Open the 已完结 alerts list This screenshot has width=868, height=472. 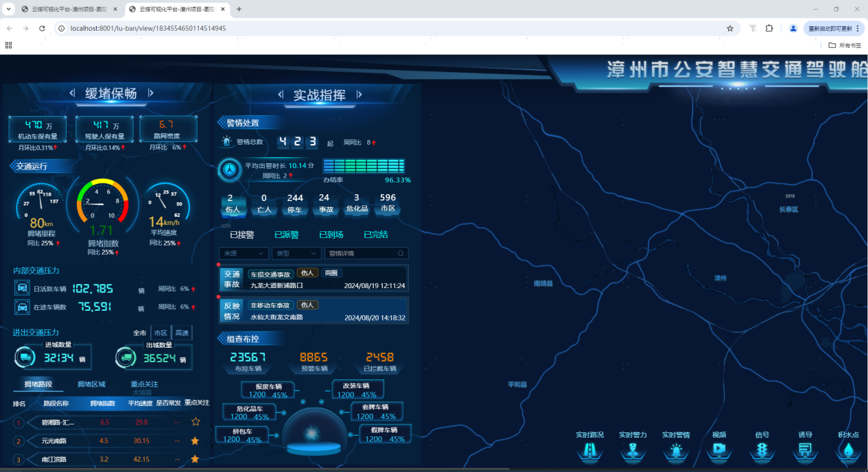375,235
